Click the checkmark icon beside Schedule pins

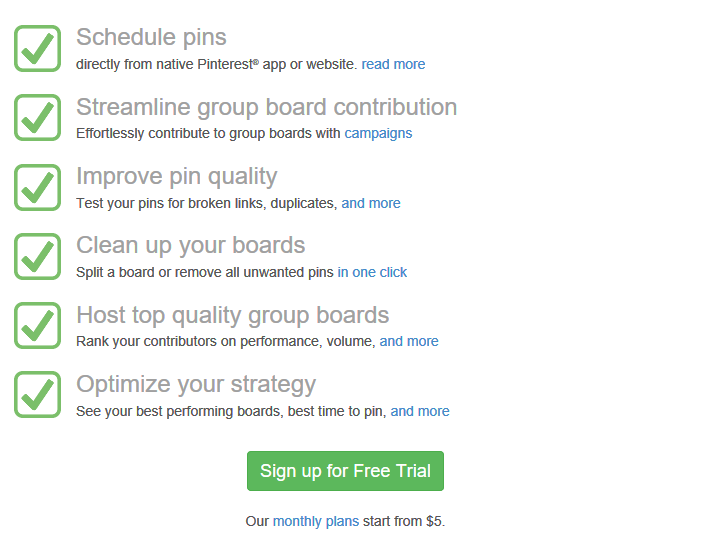coord(38,48)
